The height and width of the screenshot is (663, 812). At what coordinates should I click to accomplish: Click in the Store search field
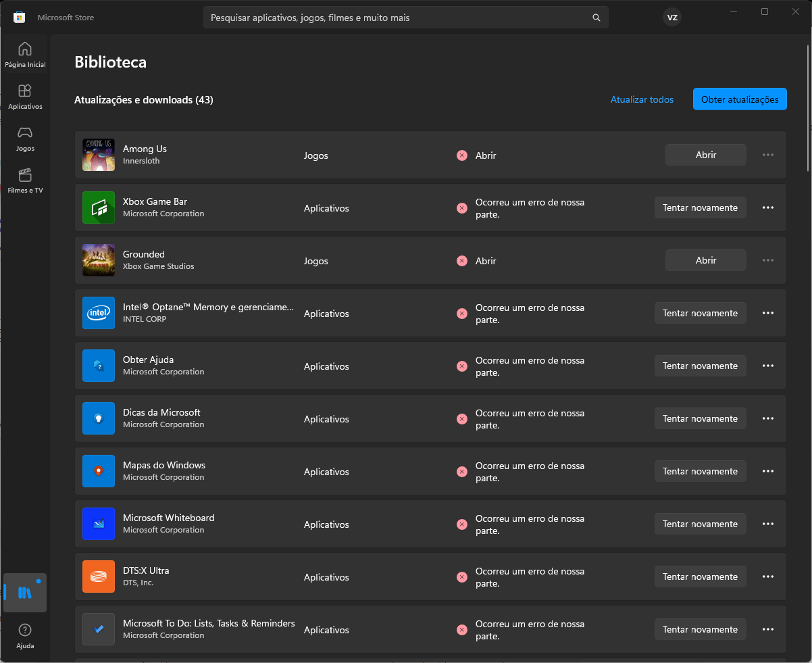click(399, 18)
